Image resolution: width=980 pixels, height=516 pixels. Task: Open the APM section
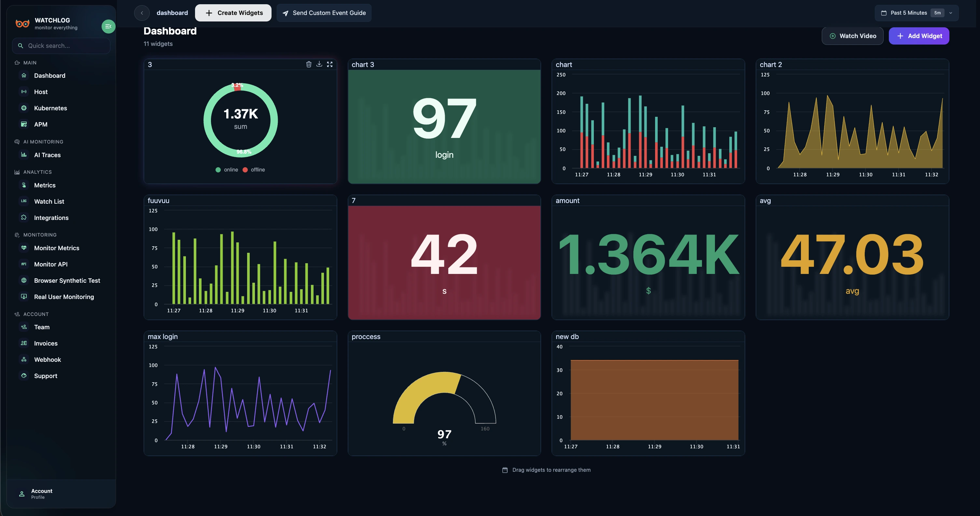(41, 124)
